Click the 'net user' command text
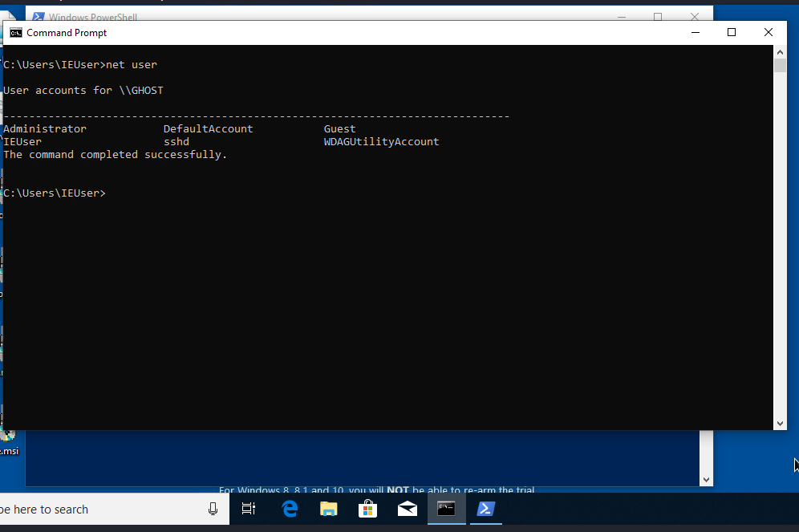This screenshot has width=799, height=532. pyautogui.click(x=132, y=65)
